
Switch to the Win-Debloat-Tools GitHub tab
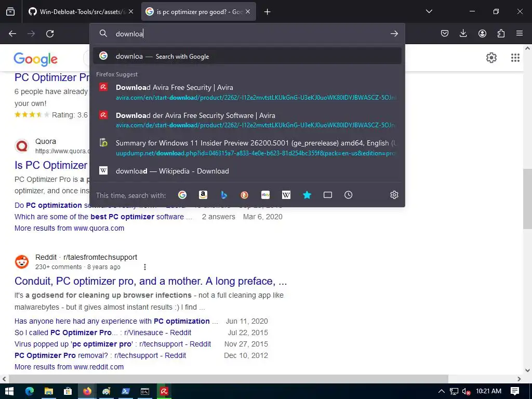click(x=76, y=11)
